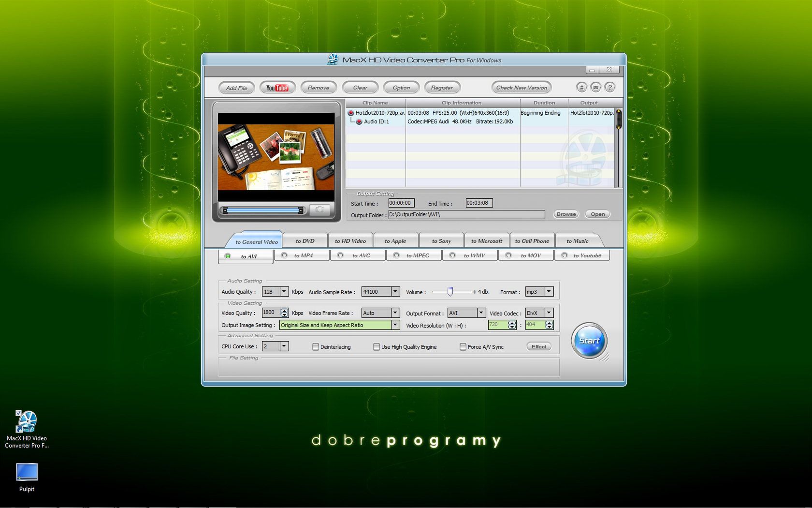Click the Register button
812x508 pixels.
[x=442, y=88]
